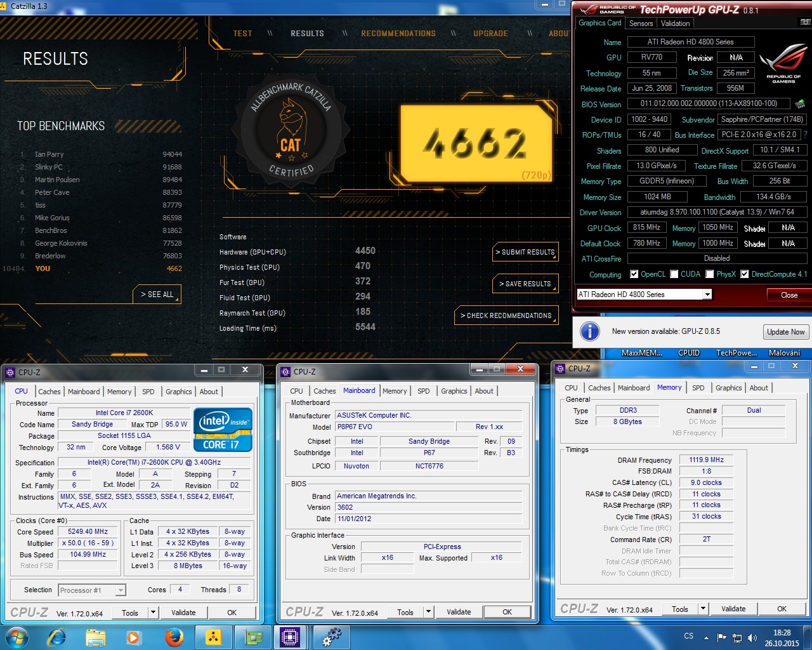Click the DRAM Frequency value 1119.9 MHz

(706, 460)
